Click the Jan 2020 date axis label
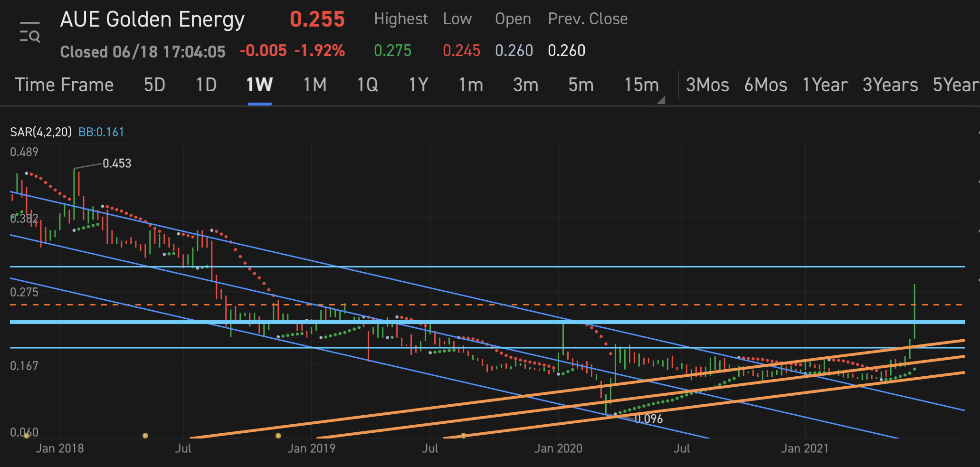 pos(558,448)
